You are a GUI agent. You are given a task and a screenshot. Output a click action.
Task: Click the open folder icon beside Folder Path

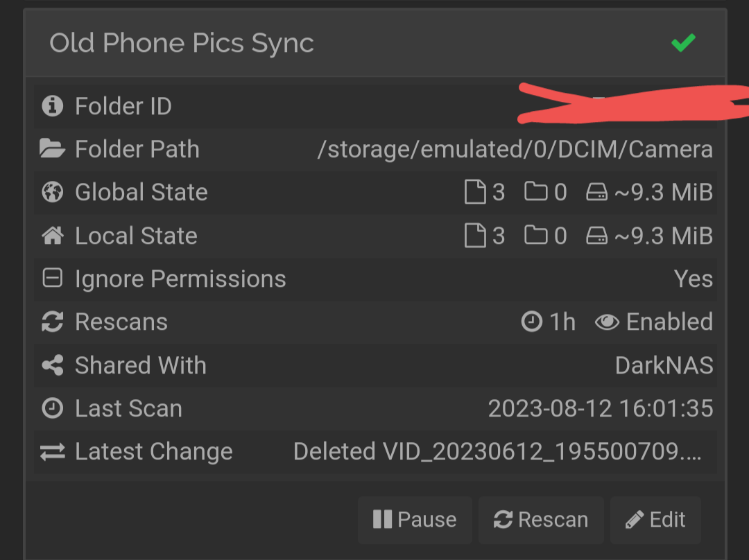53,148
